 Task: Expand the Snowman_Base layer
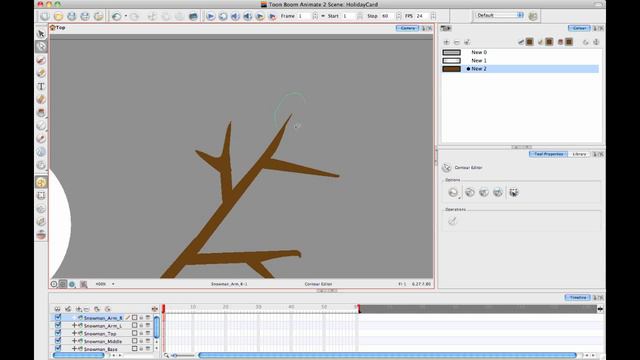point(74,349)
